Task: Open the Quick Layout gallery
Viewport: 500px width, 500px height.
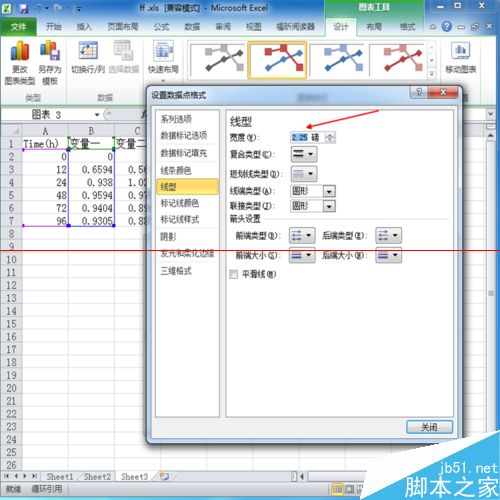Action: (x=163, y=62)
